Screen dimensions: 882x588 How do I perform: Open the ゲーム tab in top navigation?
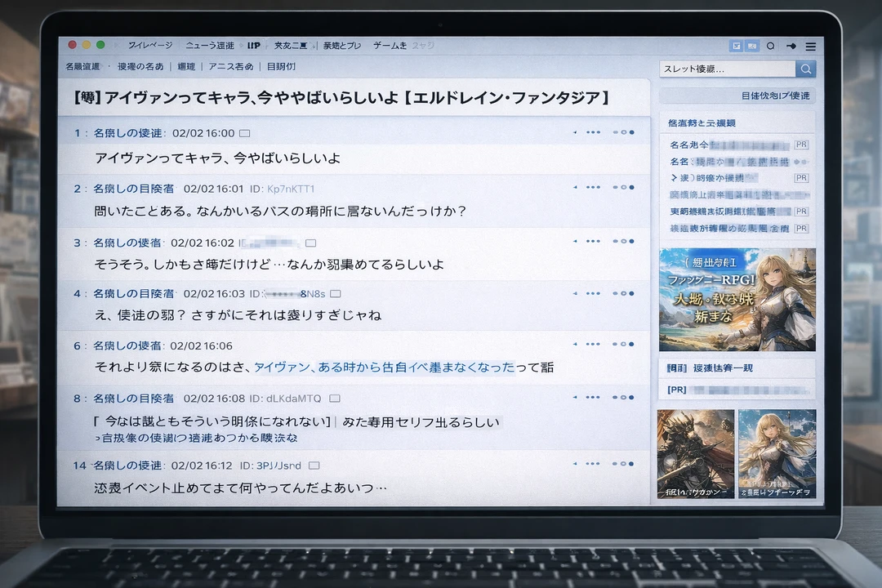click(390, 46)
